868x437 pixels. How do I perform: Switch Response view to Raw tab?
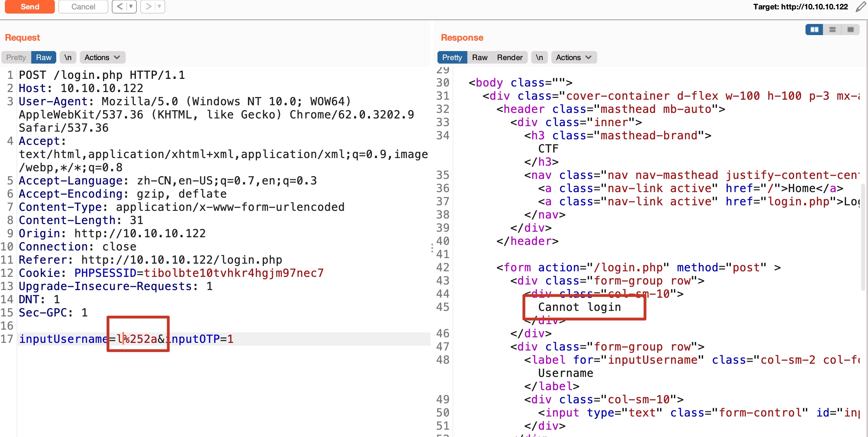pos(479,57)
